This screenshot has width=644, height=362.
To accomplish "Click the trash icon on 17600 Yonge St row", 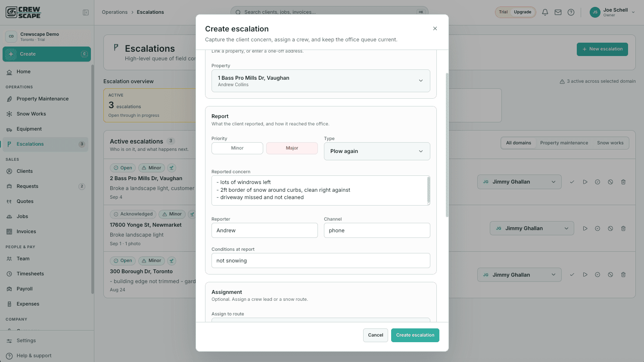I will click(x=623, y=228).
